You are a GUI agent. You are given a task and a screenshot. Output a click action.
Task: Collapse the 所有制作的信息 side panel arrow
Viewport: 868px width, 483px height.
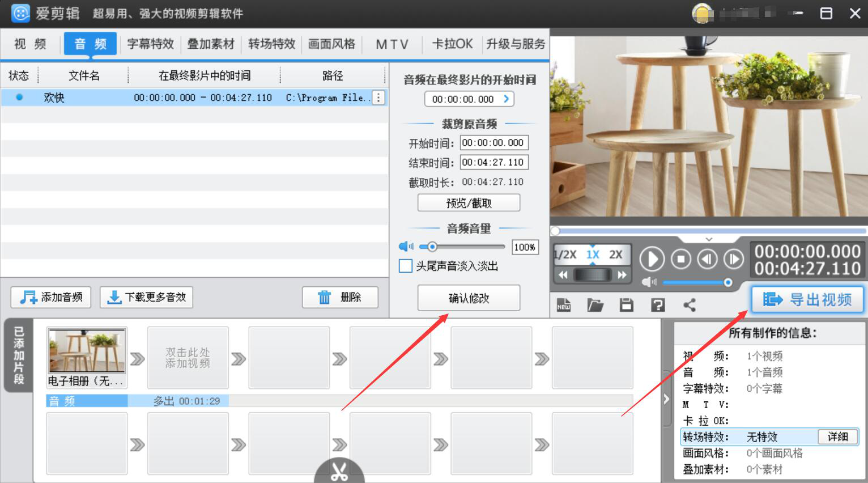coord(666,399)
